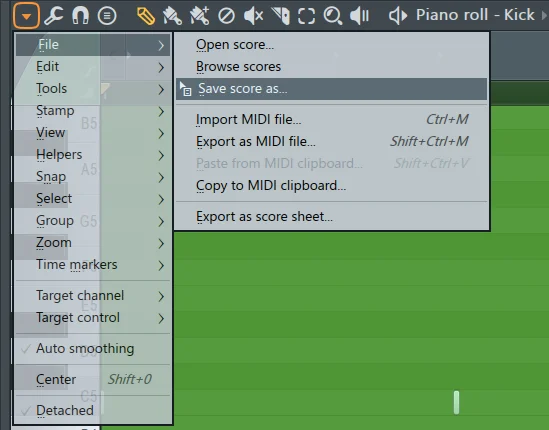Image resolution: width=549 pixels, height=430 pixels.
Task: Open the File submenu
Action: point(93,45)
